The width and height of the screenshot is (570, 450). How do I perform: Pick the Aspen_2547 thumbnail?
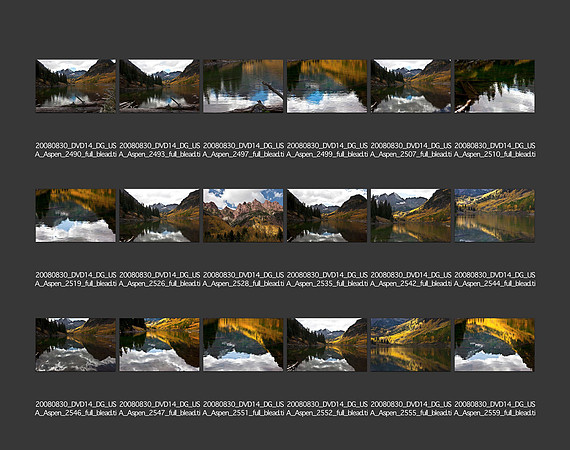click(160, 345)
